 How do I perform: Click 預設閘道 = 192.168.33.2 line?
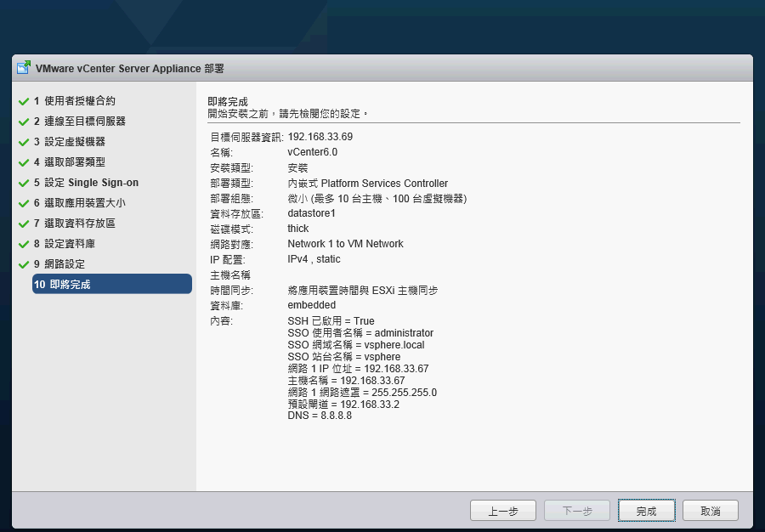tap(343, 405)
